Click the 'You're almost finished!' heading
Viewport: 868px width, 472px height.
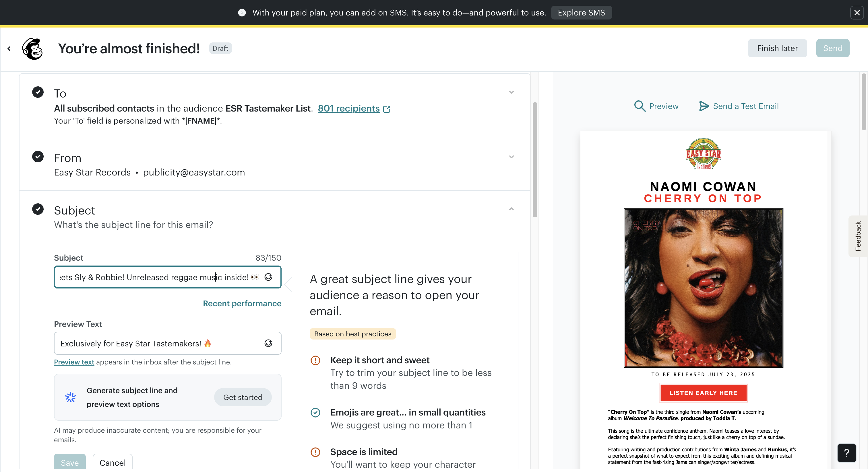(x=129, y=48)
